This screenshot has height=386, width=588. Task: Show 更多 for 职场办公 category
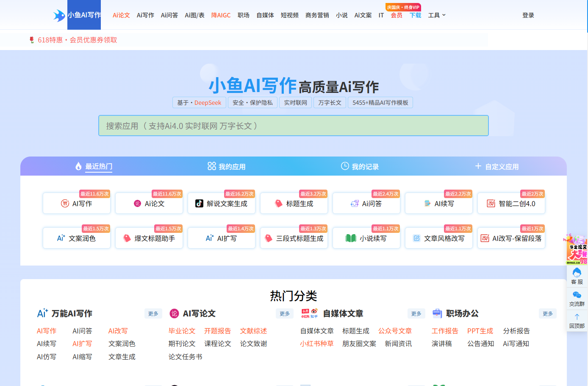[548, 313]
